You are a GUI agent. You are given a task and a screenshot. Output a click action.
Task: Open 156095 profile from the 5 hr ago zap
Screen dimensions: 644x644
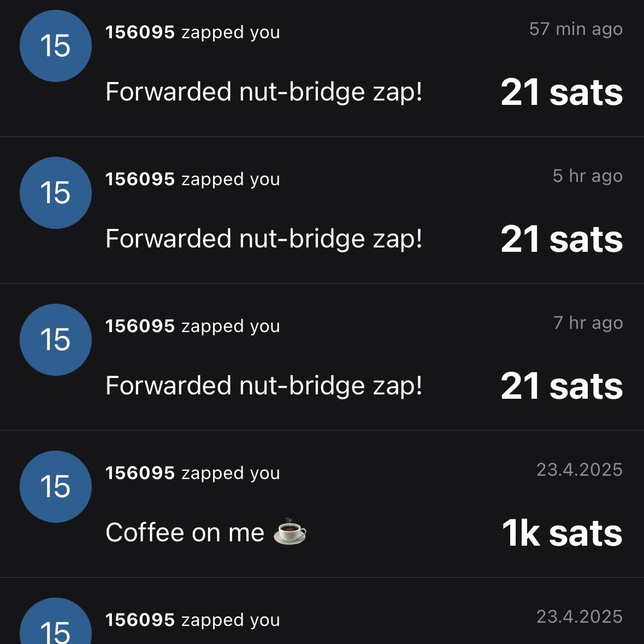pos(140,179)
